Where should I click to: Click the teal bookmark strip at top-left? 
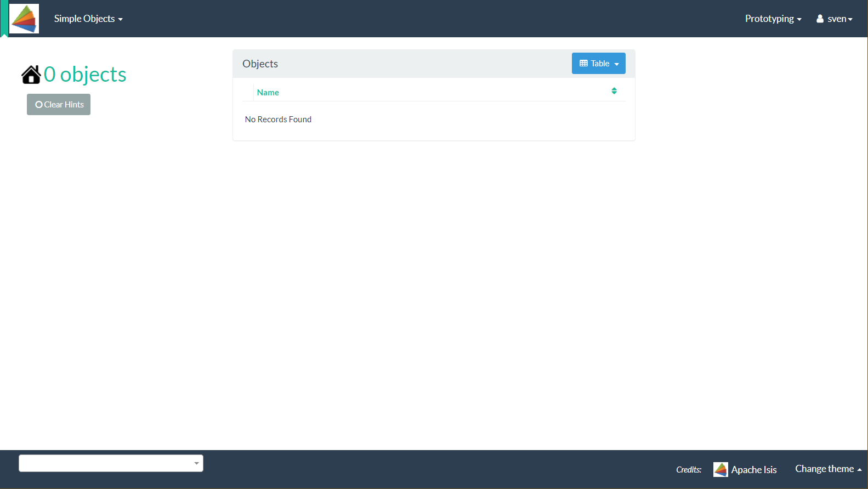(x=4, y=19)
